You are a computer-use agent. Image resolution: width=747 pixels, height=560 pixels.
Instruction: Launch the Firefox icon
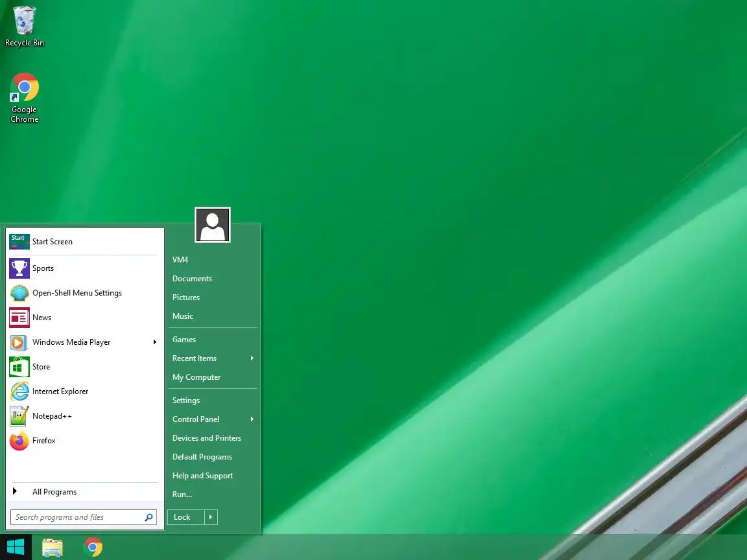point(19,441)
